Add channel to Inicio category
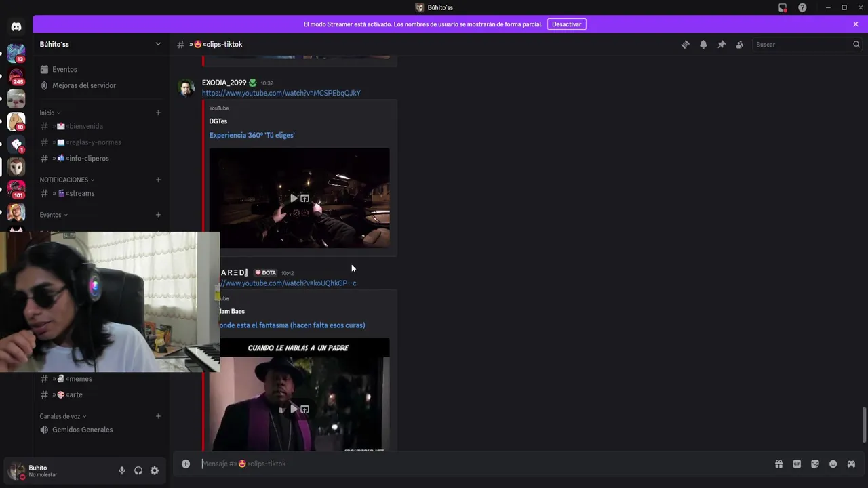The height and width of the screenshot is (488, 868). click(x=158, y=113)
